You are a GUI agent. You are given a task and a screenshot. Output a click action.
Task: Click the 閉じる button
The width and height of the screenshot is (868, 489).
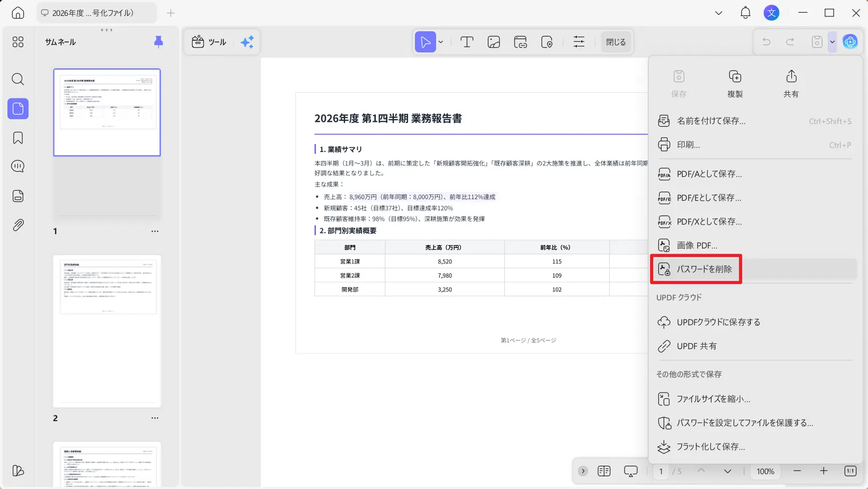[x=615, y=41]
